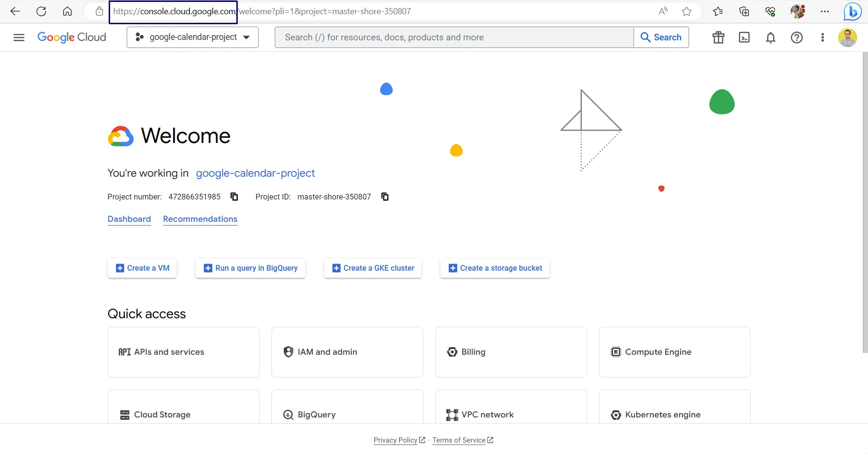Copy the project ID master-shore-350807
The height and width of the screenshot is (454, 868).
pyautogui.click(x=385, y=197)
